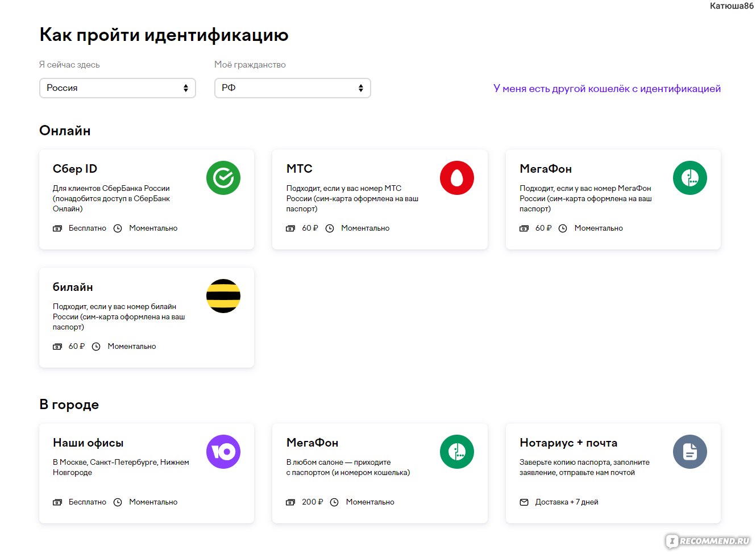Click the purple ЮMoney logo in Наши офисы

click(223, 452)
